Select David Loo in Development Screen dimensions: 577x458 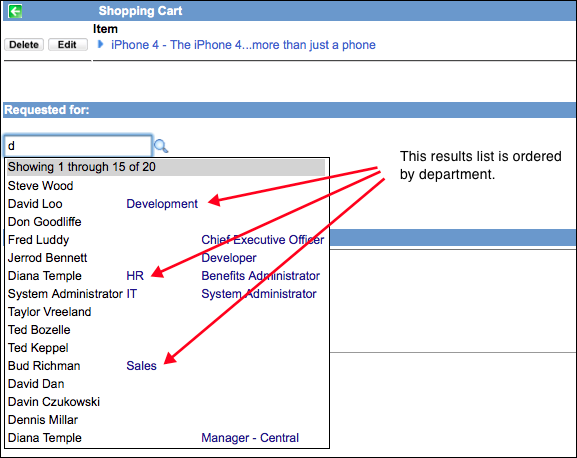point(166,204)
